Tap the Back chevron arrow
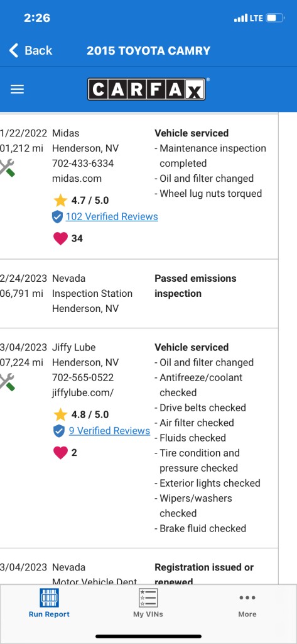This screenshot has width=297, height=644. point(14,50)
